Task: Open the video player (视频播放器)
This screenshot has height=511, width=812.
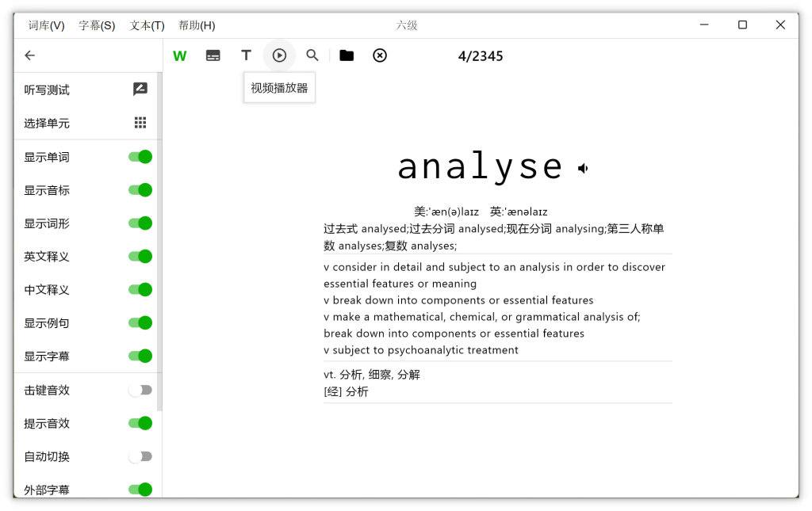Action: coord(279,55)
